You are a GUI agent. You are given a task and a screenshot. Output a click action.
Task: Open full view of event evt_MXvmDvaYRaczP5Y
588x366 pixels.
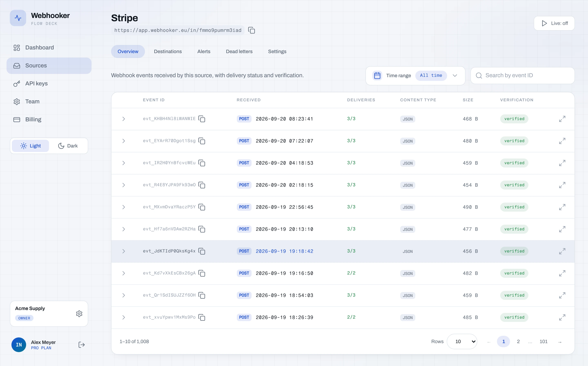pos(562,207)
